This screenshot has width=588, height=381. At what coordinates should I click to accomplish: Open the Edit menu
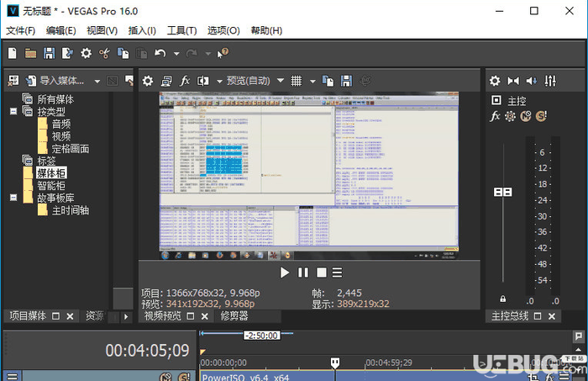pos(60,30)
